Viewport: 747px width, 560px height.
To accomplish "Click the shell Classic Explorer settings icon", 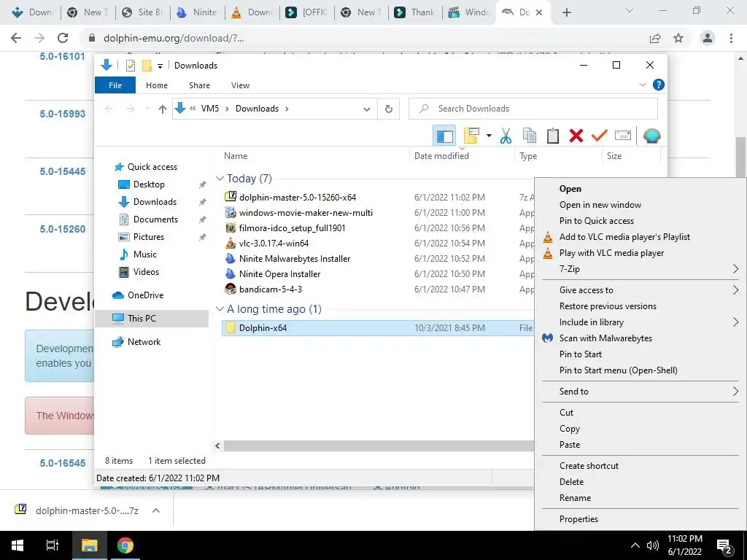I will (x=651, y=136).
